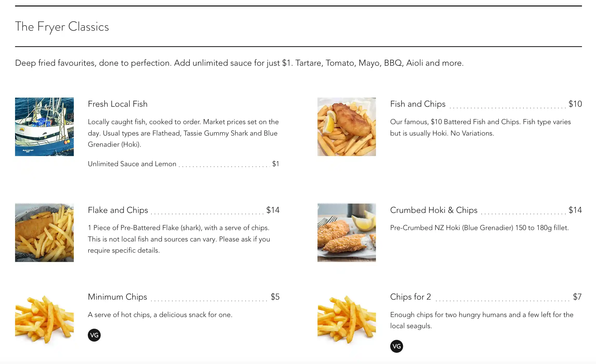The width and height of the screenshot is (596, 364).
Task: Open the Crumbed Hoki & Chips item
Action: (434, 210)
